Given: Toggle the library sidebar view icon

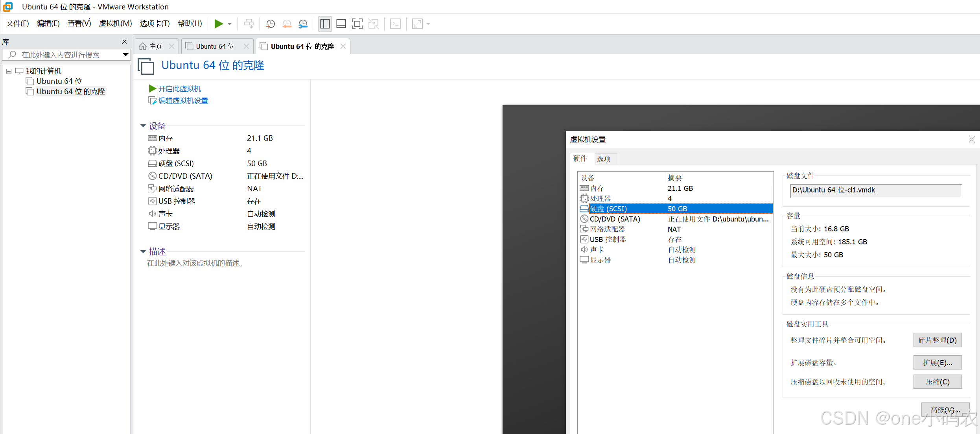Looking at the screenshot, I should point(325,24).
